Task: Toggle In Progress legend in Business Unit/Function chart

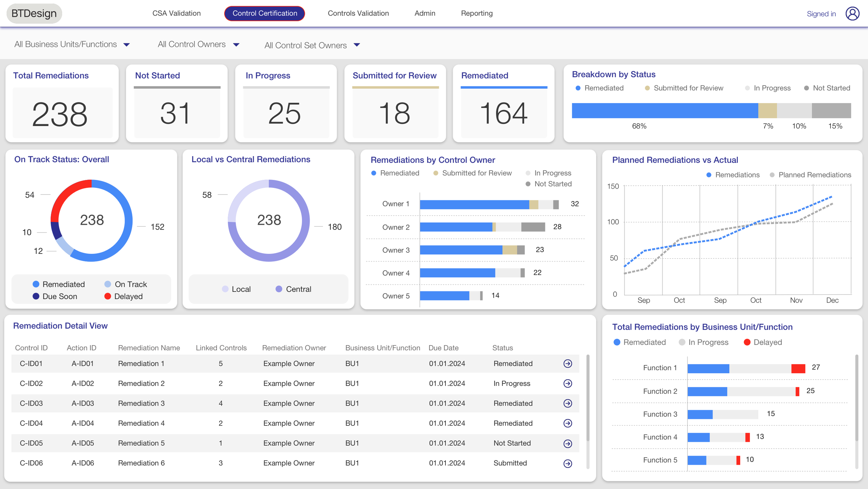Action: [703, 342]
